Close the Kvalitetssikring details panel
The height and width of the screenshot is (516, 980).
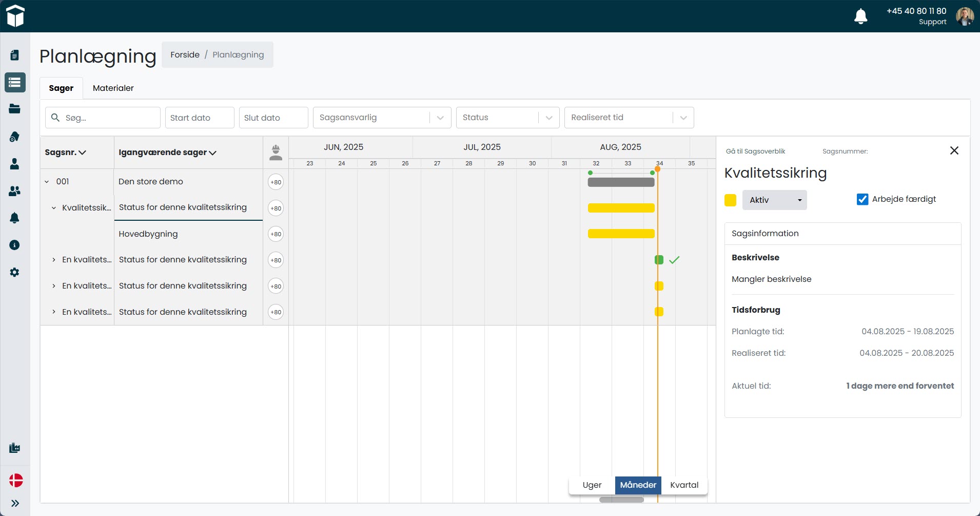954,150
